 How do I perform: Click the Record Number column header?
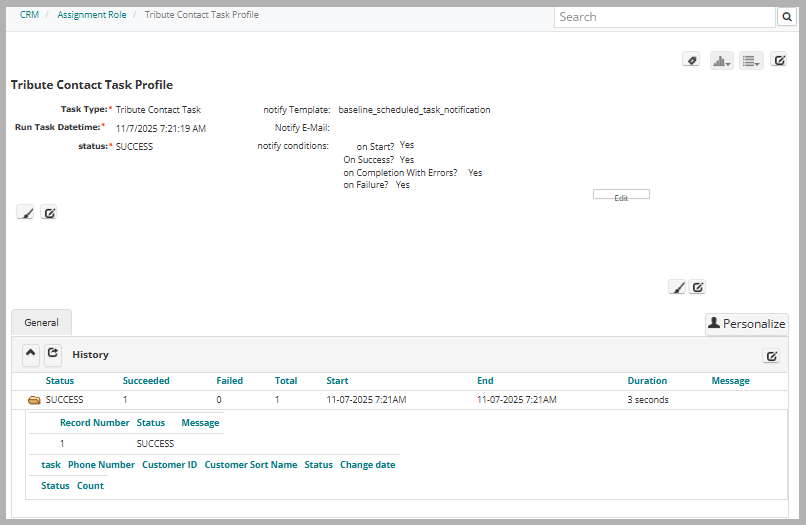(x=95, y=423)
